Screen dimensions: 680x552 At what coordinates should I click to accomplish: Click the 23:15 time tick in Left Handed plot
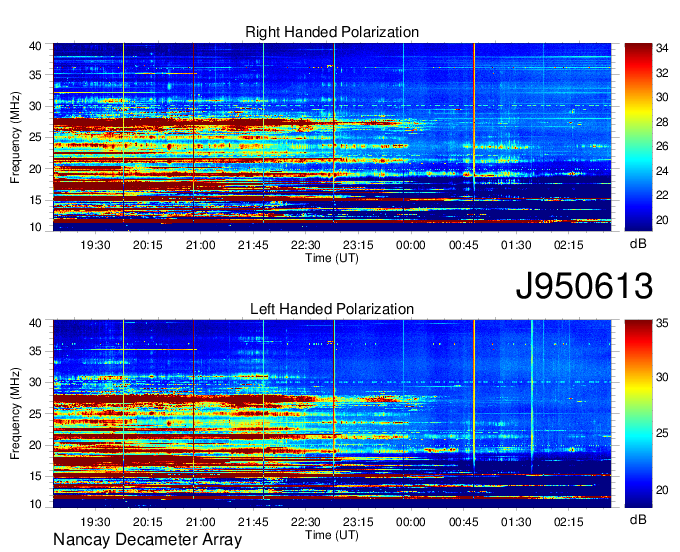click(358, 522)
